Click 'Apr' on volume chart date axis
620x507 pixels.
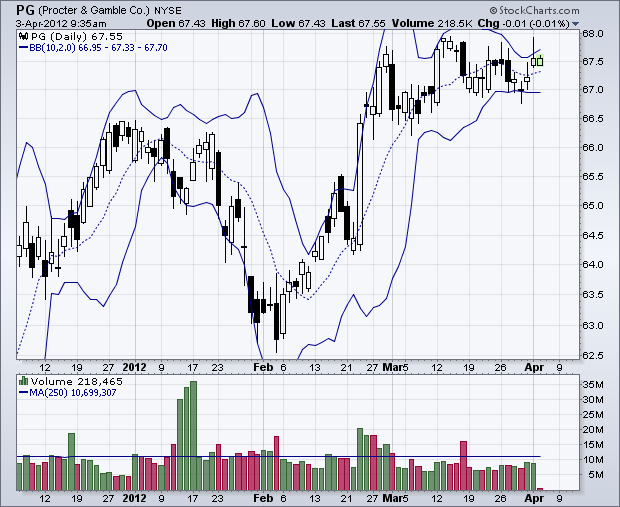point(534,498)
